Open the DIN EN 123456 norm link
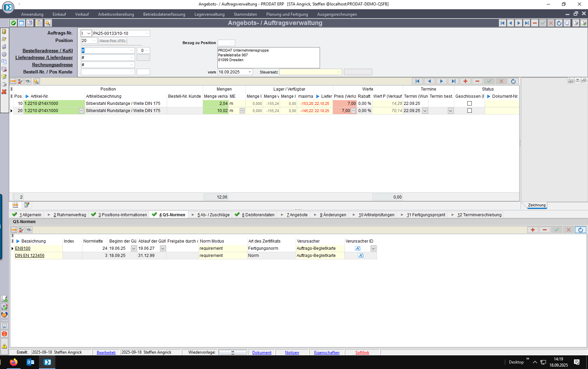588x369 pixels. 30,256
